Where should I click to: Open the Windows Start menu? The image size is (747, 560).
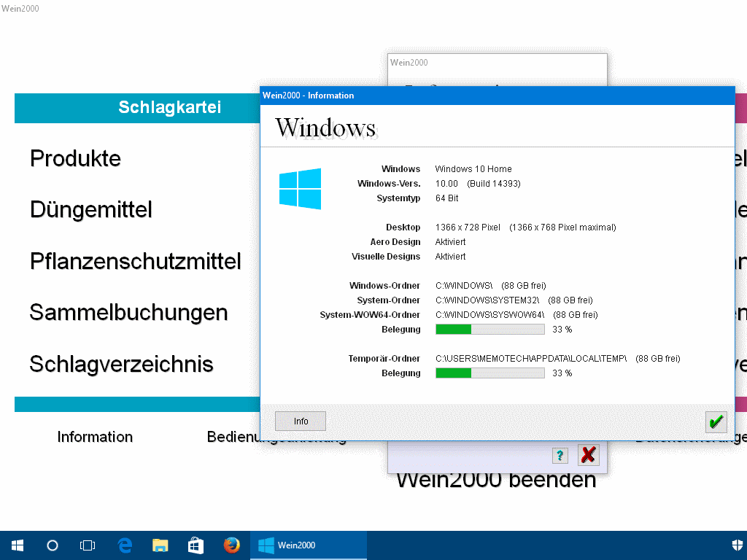(x=18, y=545)
